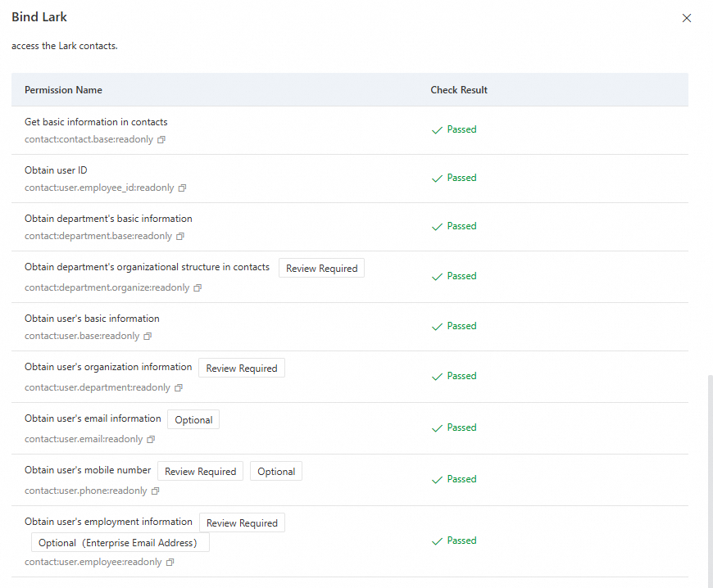Viewport: 713px width, 588px height.
Task: Click contact:user.employee_id:readonly scope text
Action: pos(99,188)
